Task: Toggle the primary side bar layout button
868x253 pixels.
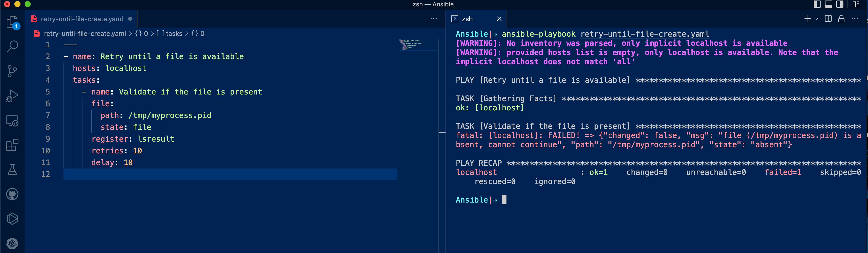Action: click(x=817, y=4)
